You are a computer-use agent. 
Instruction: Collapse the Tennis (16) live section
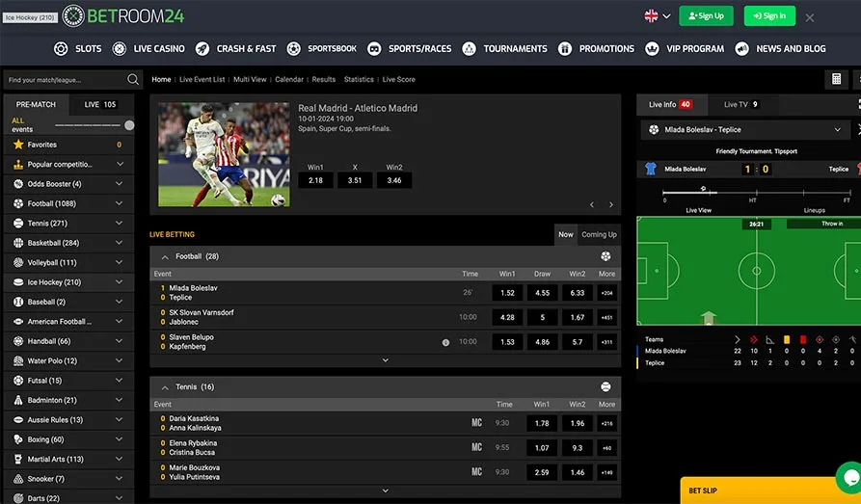[165, 387]
